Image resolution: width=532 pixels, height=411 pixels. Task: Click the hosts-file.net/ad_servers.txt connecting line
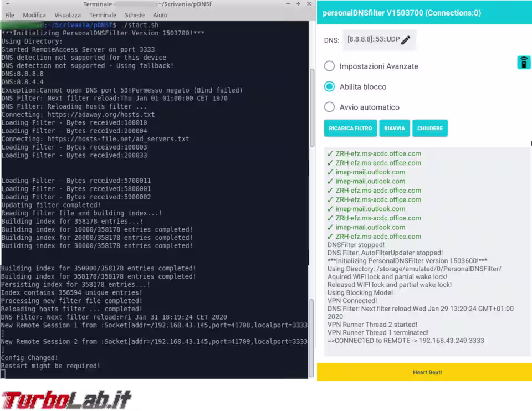[x=95, y=139]
